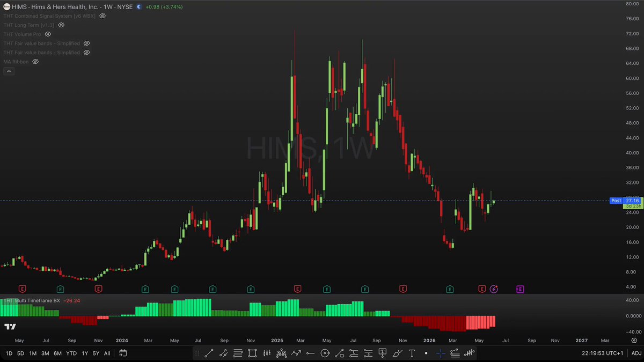Click the TradingView logo in chart corner
This screenshot has width=644, height=362.
[10, 327]
